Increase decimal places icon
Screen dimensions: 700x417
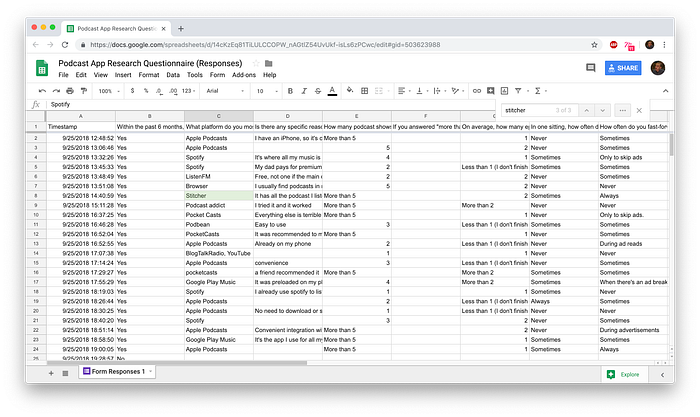(173, 91)
